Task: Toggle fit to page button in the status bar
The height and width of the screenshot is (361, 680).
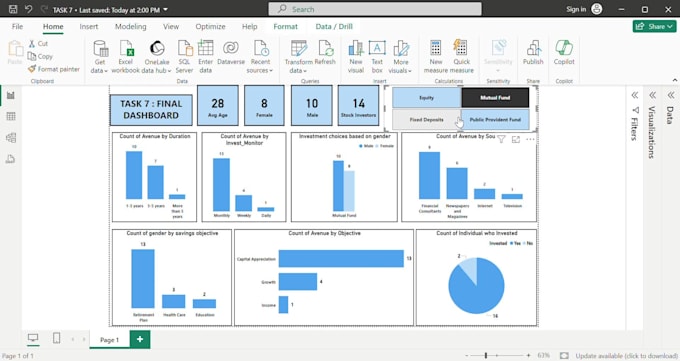Action: pos(564,355)
